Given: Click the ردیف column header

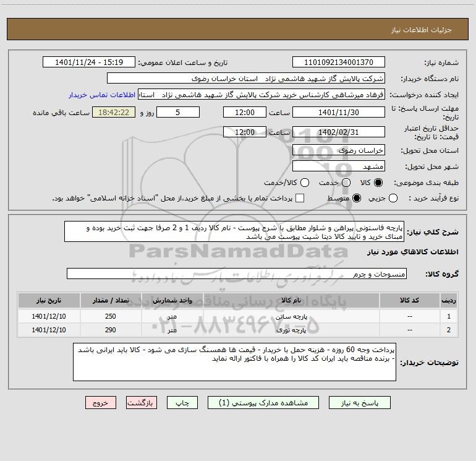Looking at the screenshot, I should pyautogui.click(x=449, y=300).
